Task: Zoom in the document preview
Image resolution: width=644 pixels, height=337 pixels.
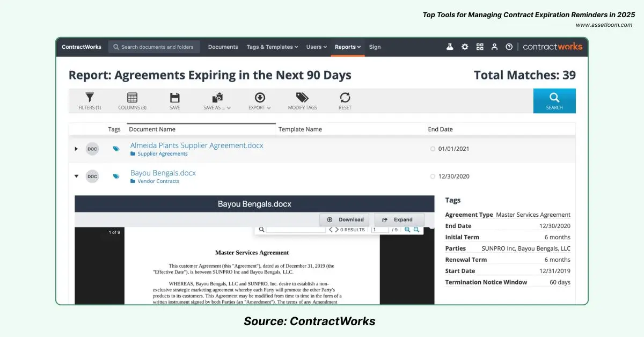Action: [x=407, y=230]
